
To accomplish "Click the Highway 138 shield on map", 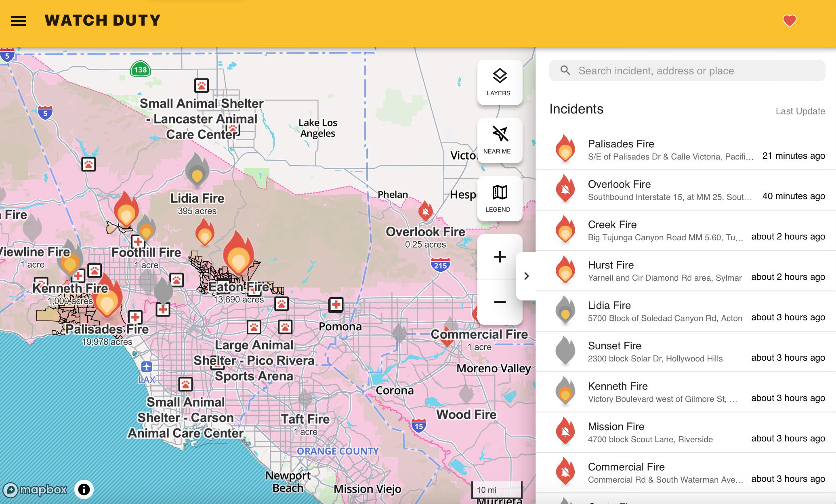I will [141, 69].
